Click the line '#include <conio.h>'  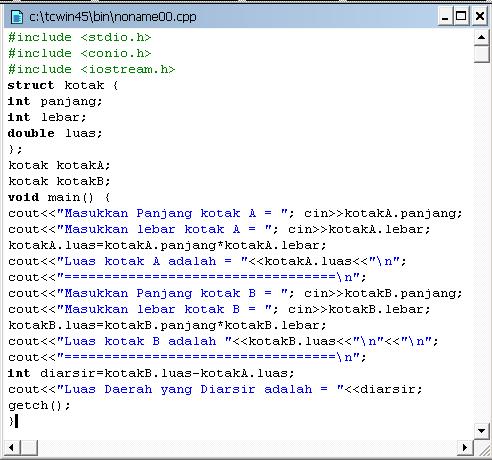(x=80, y=53)
